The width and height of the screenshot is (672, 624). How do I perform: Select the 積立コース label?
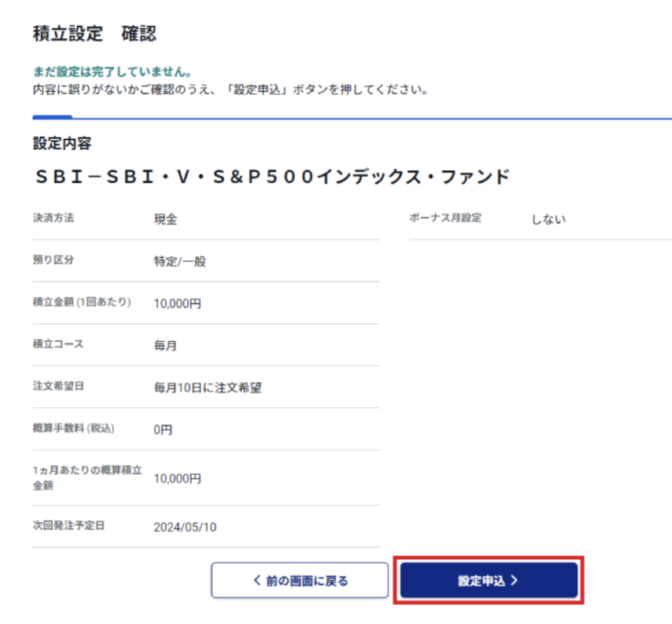58,344
